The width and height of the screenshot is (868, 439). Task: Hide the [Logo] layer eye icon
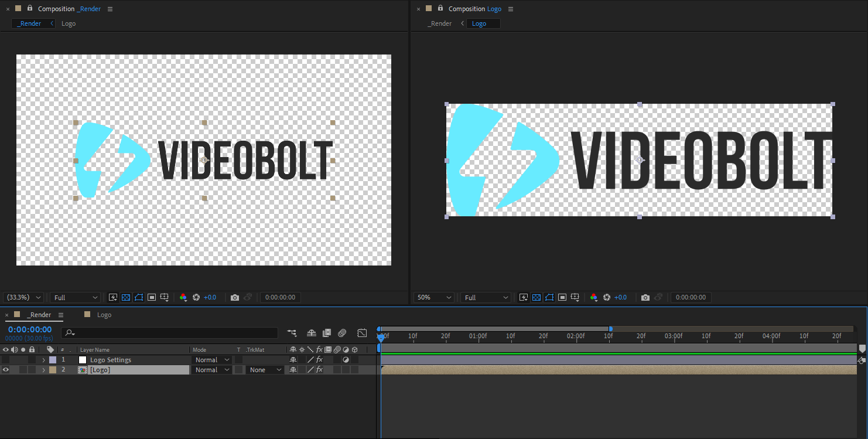point(6,370)
